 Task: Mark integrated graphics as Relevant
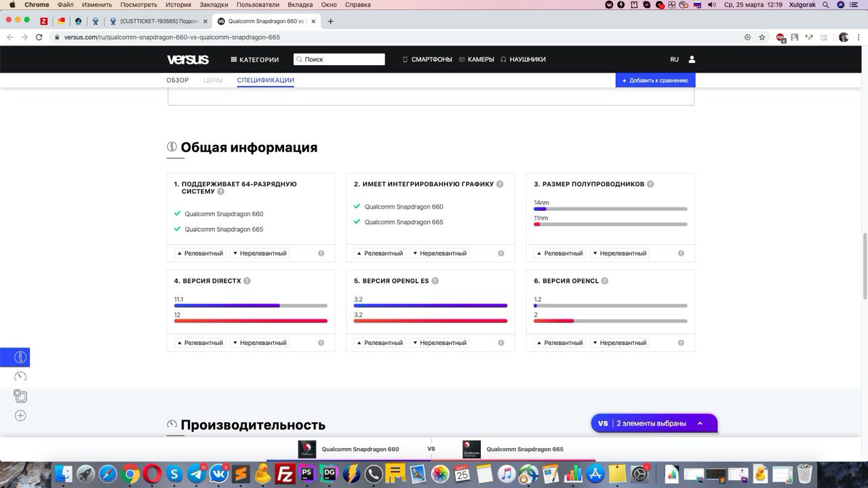click(380, 253)
